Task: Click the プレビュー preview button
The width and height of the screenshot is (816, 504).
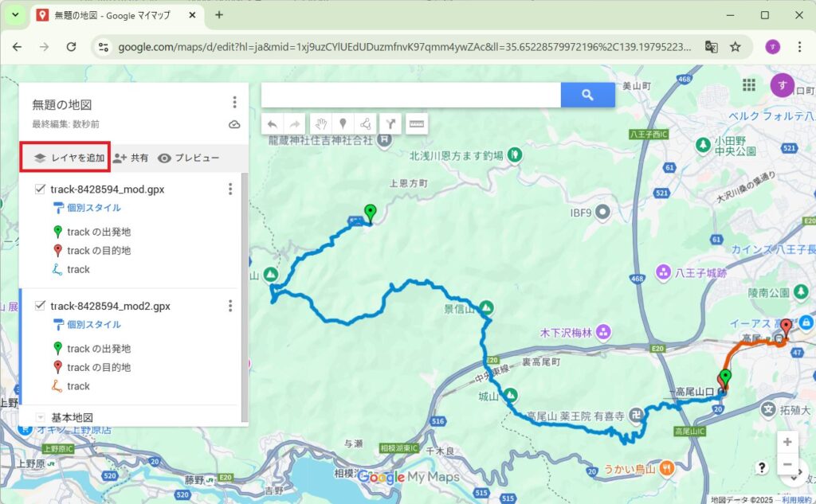Action: point(188,158)
